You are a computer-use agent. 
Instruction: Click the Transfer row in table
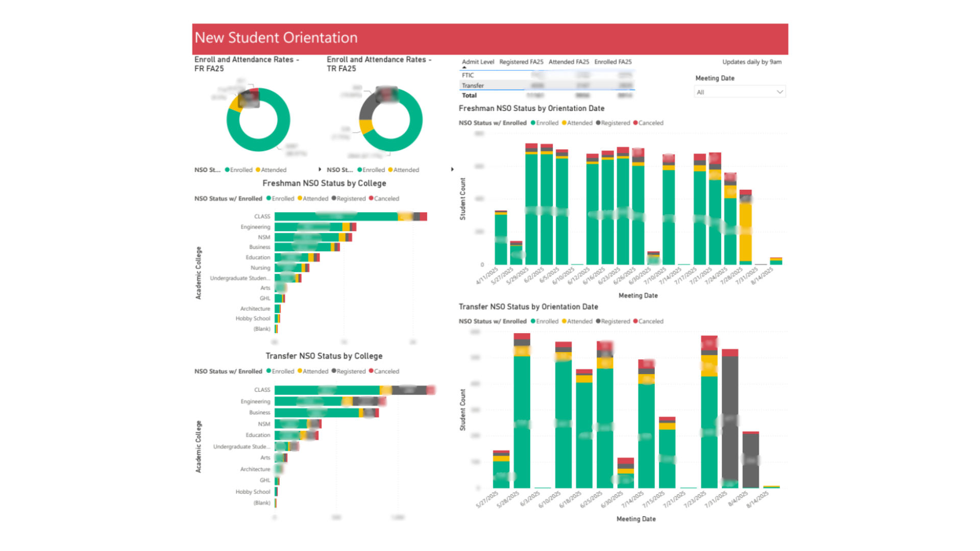tap(547, 86)
